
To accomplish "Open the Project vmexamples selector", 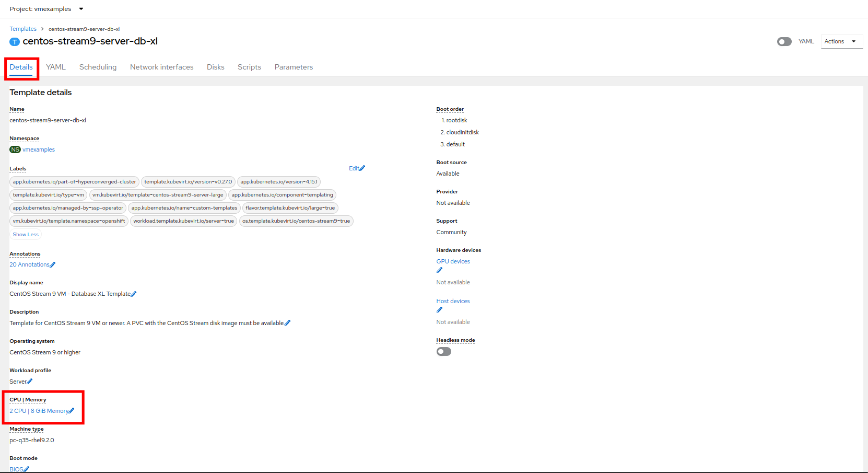I will click(46, 9).
